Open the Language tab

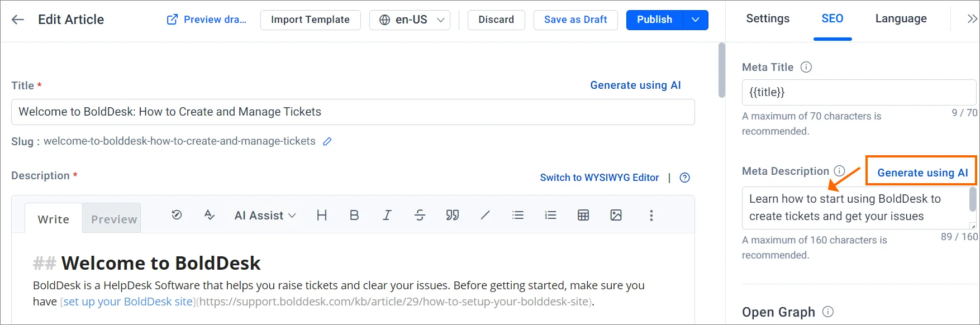click(x=901, y=18)
